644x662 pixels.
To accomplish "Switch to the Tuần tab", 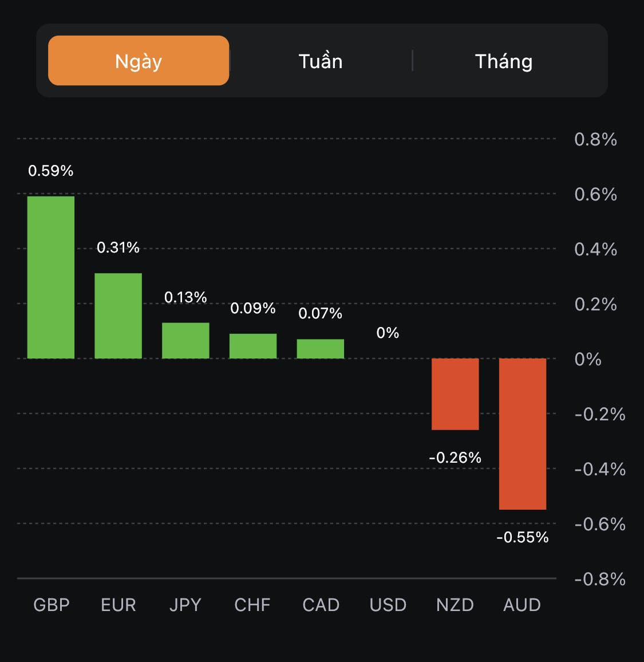I will (x=321, y=61).
